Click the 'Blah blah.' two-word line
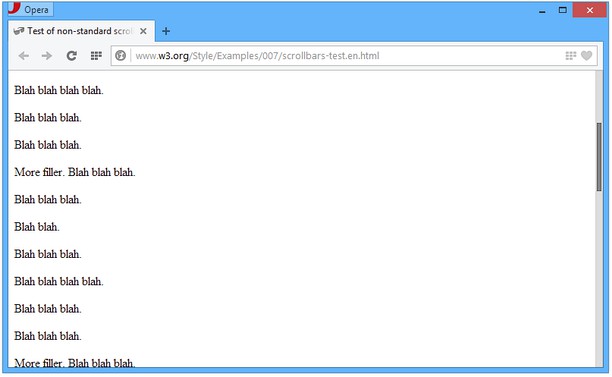The height and width of the screenshot is (377, 612). 37,227
